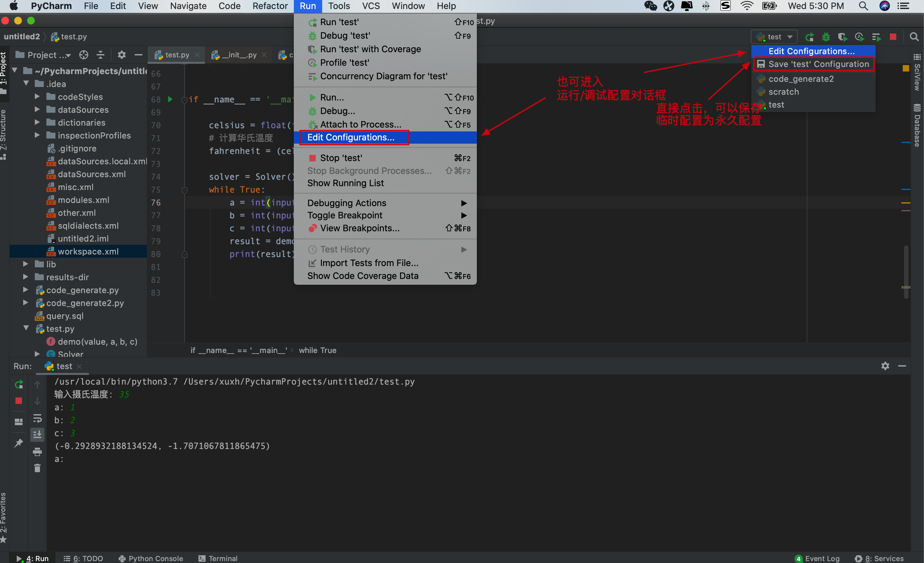Click the editor vertical scrollbar thumb
The width and height of the screenshot is (924, 563).
(x=906, y=272)
